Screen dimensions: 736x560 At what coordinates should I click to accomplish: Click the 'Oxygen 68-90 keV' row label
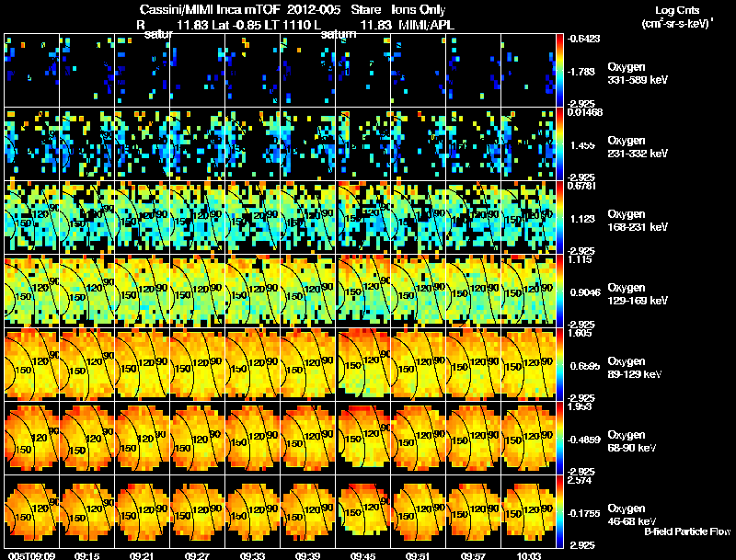[632, 441]
